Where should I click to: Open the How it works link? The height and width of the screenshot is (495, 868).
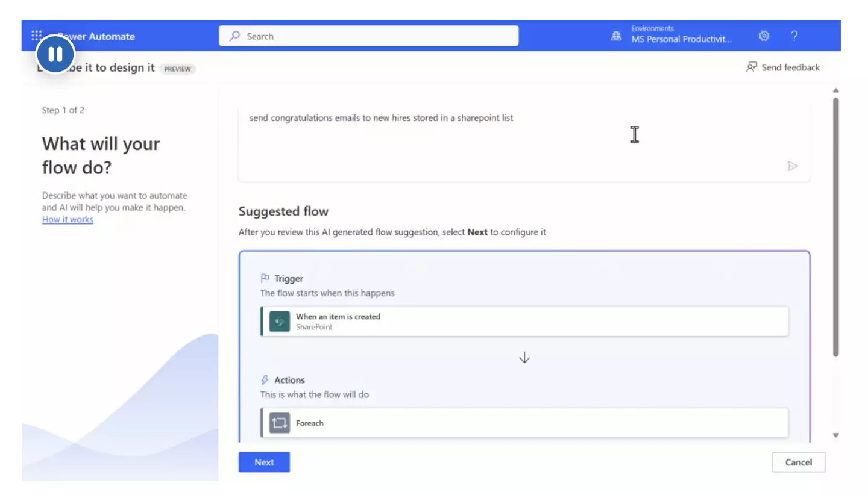(x=68, y=220)
